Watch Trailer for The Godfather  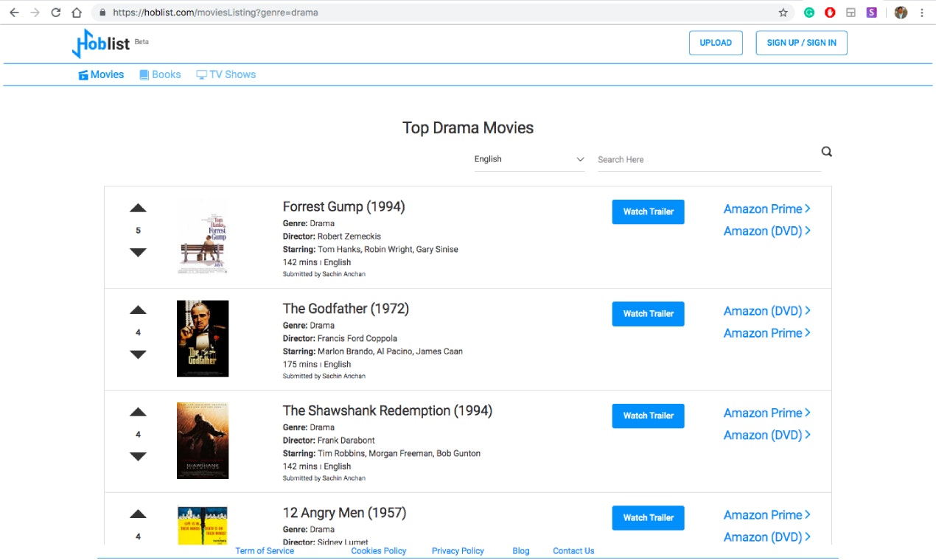(648, 314)
